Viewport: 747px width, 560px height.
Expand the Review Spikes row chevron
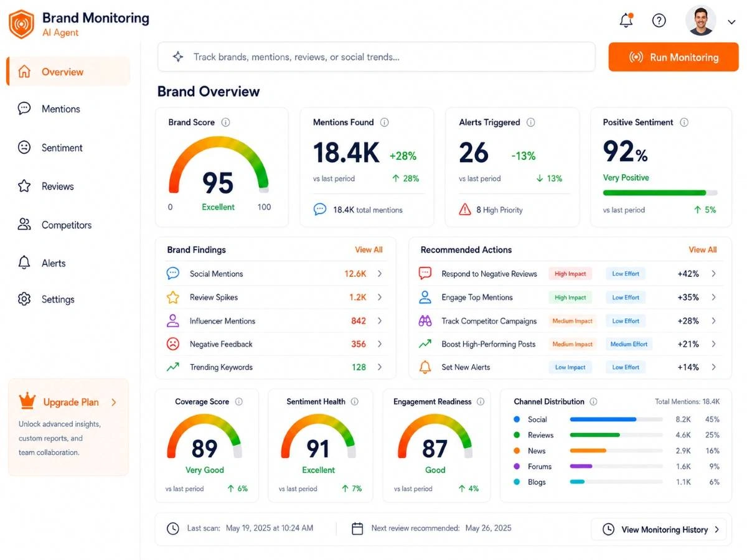point(380,297)
